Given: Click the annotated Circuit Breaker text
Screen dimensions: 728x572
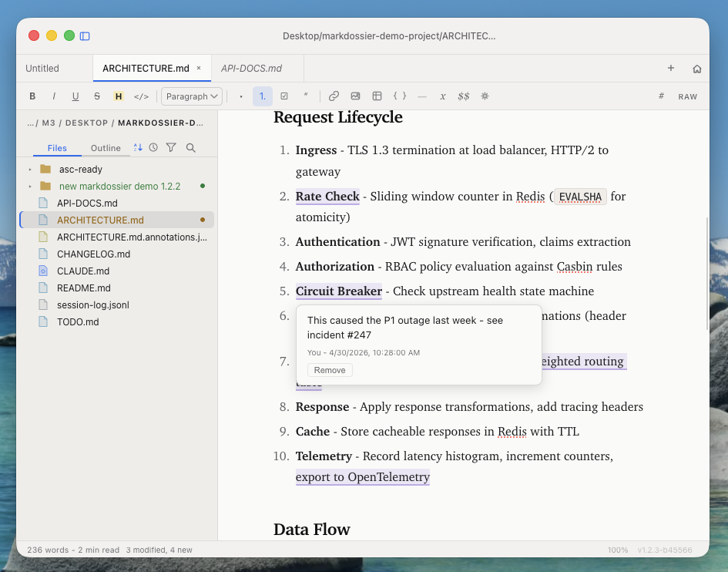Looking at the screenshot, I should coord(338,291).
